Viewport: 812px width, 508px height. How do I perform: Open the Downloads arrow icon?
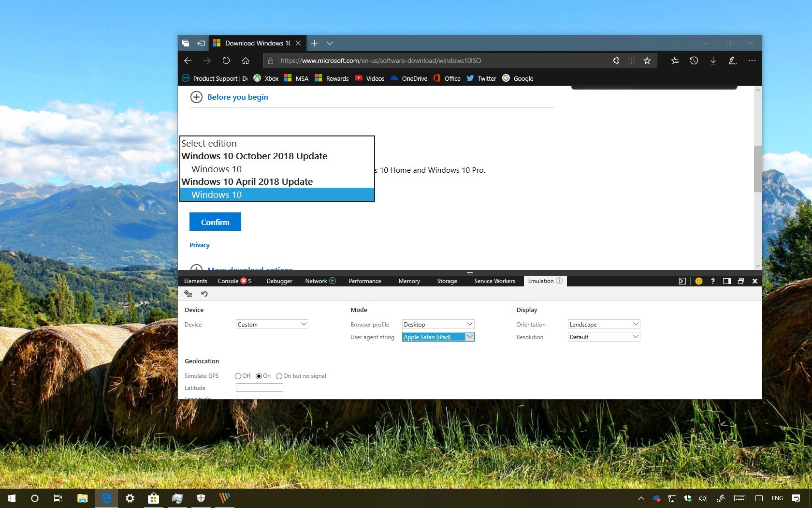pos(713,60)
